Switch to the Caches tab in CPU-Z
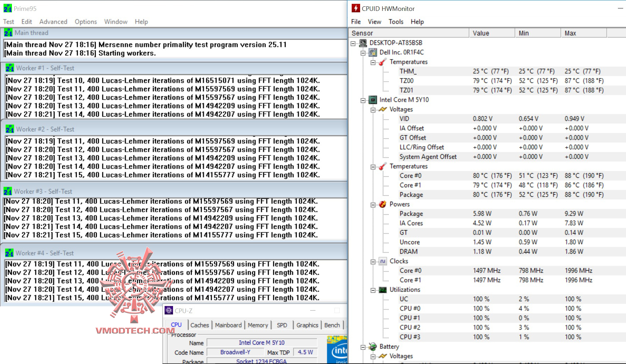 [x=200, y=325]
